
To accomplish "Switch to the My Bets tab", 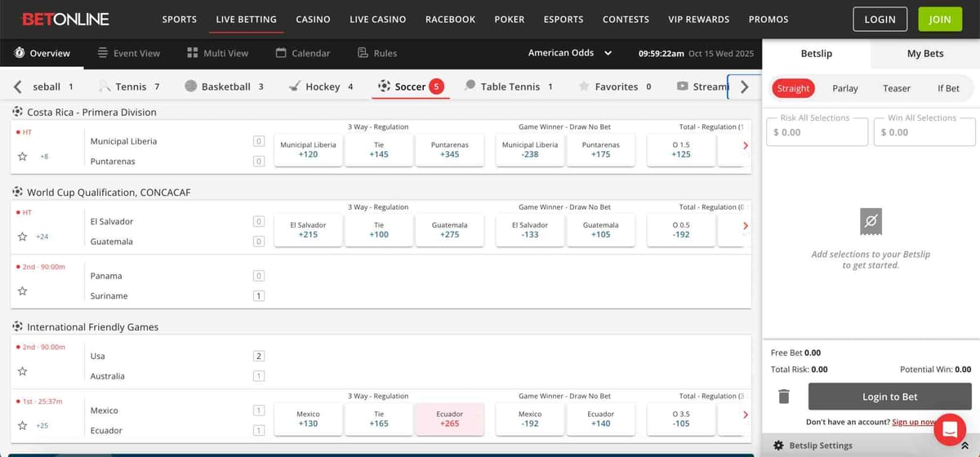I will click(x=925, y=53).
